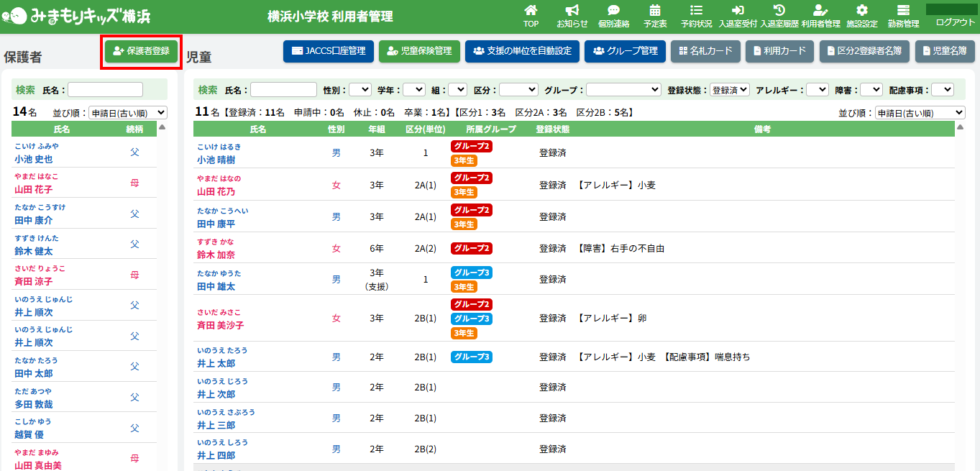980x471 pixels.
Task: Click guardian list scrollbar up arrow
Action: [162, 127]
